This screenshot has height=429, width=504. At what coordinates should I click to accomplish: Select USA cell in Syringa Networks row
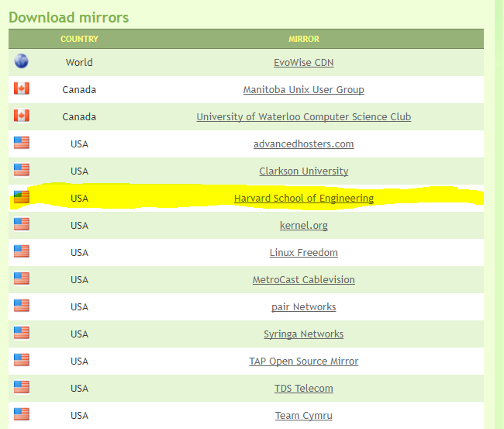click(x=79, y=334)
